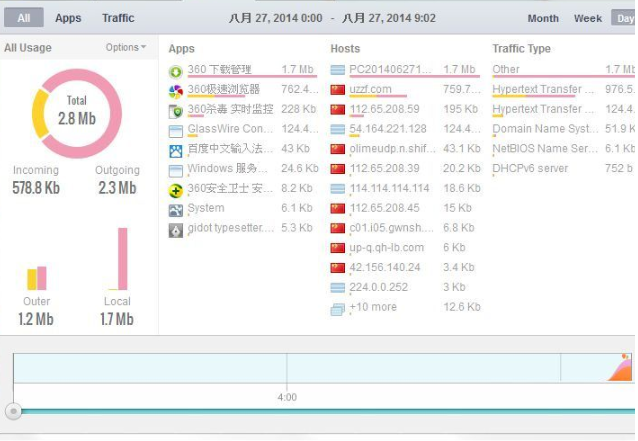The image size is (638, 441).
Task: Click the 360极速浏览器 colorful browser icon
Action: (x=176, y=90)
